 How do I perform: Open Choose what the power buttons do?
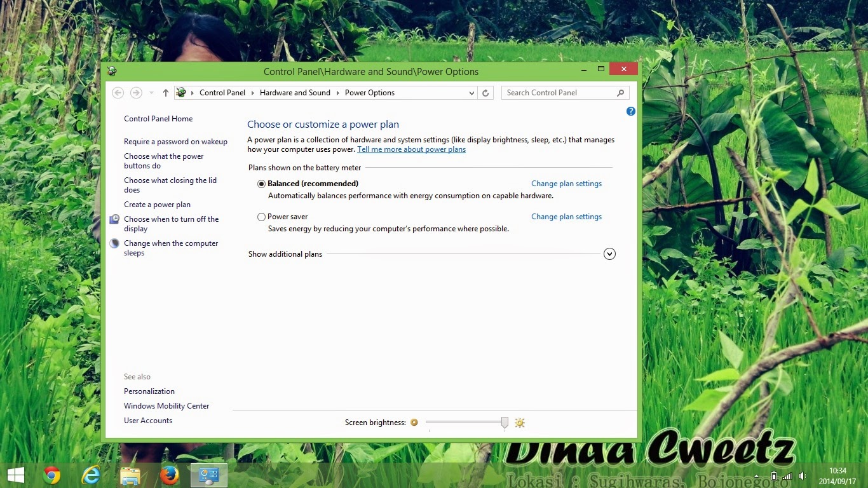pos(164,161)
